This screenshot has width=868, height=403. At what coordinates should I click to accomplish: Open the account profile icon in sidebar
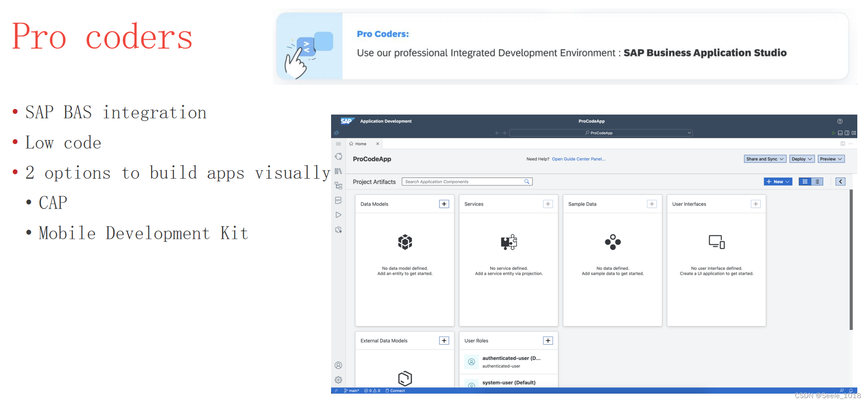coord(338,366)
